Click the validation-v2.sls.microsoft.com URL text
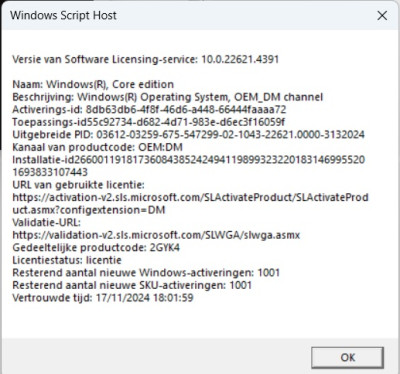400x374 pixels. (156, 235)
